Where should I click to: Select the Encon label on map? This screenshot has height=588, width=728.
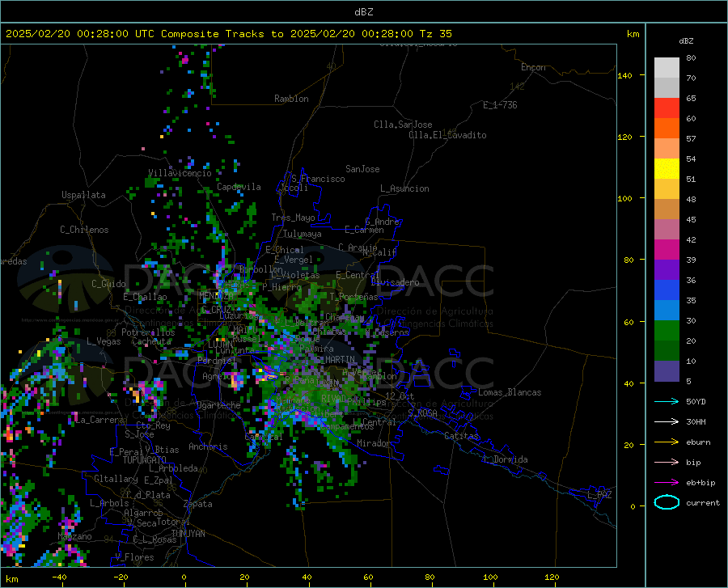[533, 67]
